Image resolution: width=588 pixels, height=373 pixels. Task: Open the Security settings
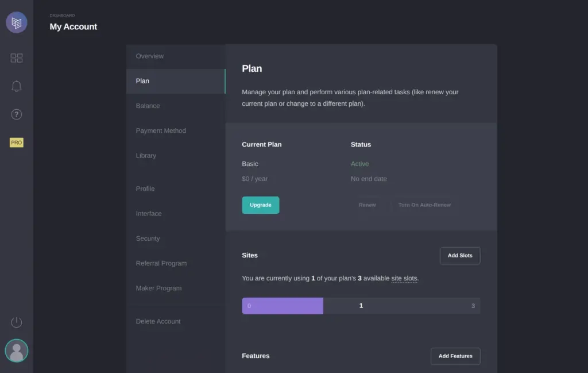tap(176, 239)
